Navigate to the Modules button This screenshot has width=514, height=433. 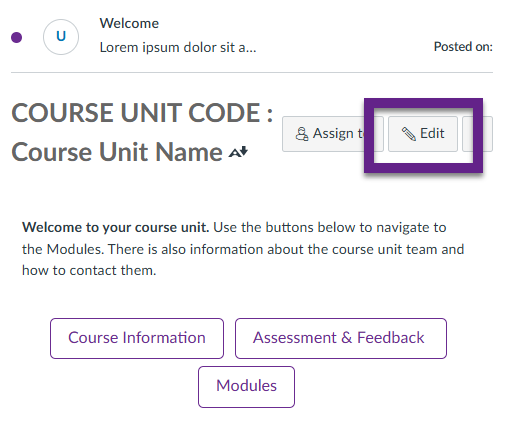click(246, 387)
